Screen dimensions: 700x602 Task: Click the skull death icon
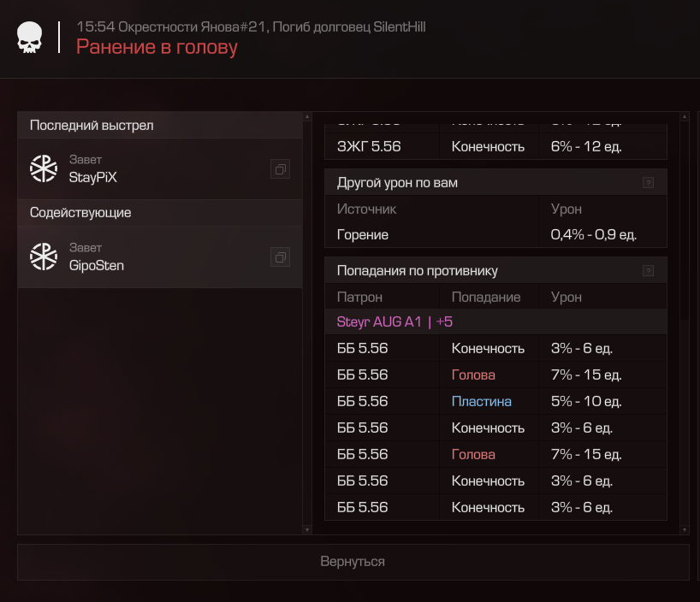[x=30, y=38]
